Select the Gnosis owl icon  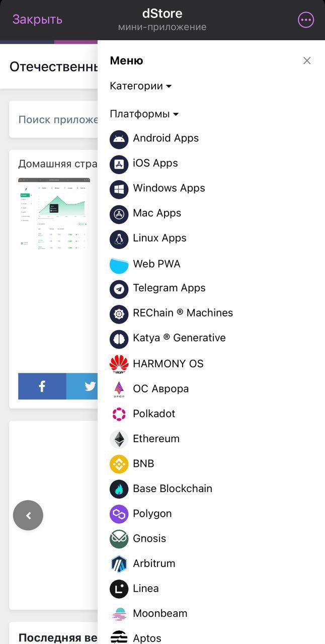pos(119,538)
